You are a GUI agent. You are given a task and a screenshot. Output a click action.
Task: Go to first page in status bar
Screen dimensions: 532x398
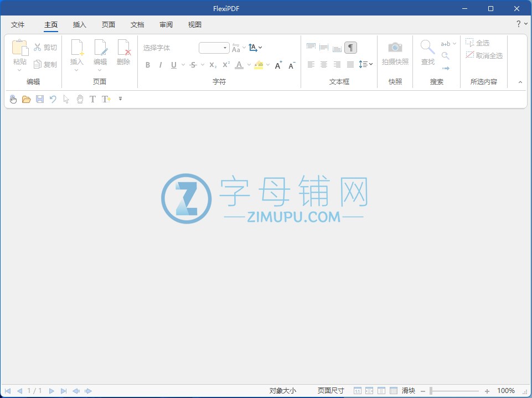pos(7,391)
